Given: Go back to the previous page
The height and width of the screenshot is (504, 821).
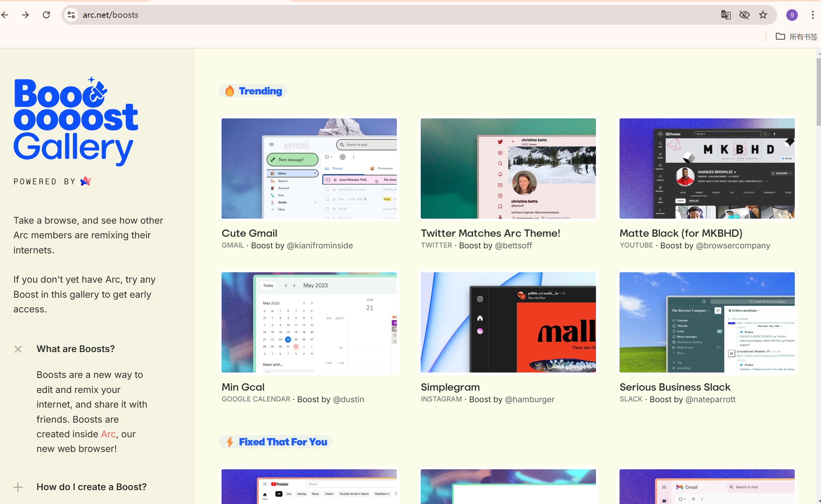Looking at the screenshot, I should click(x=5, y=15).
